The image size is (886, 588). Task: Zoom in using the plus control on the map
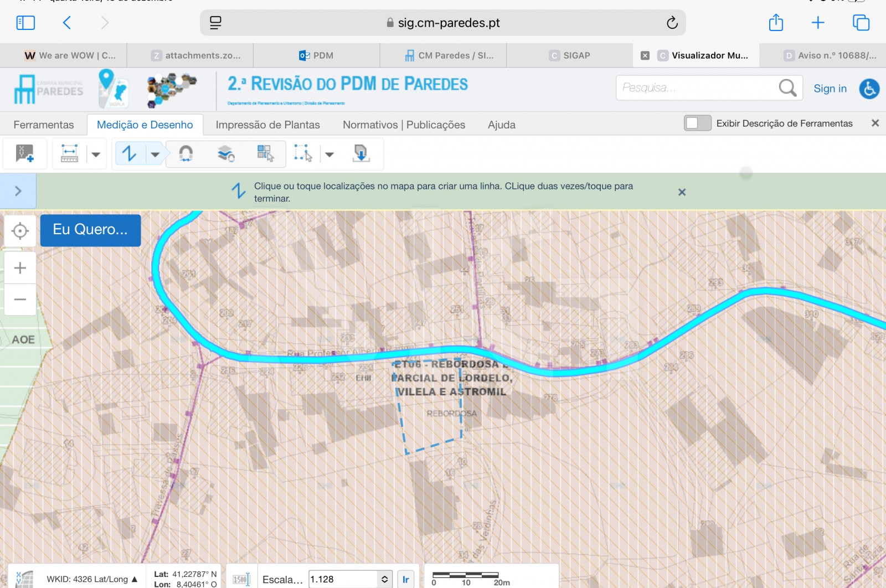[x=20, y=267]
